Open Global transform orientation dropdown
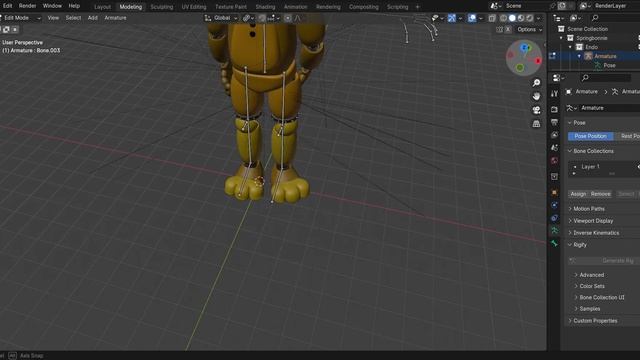Screen dimensions: 640x360 click(221, 18)
